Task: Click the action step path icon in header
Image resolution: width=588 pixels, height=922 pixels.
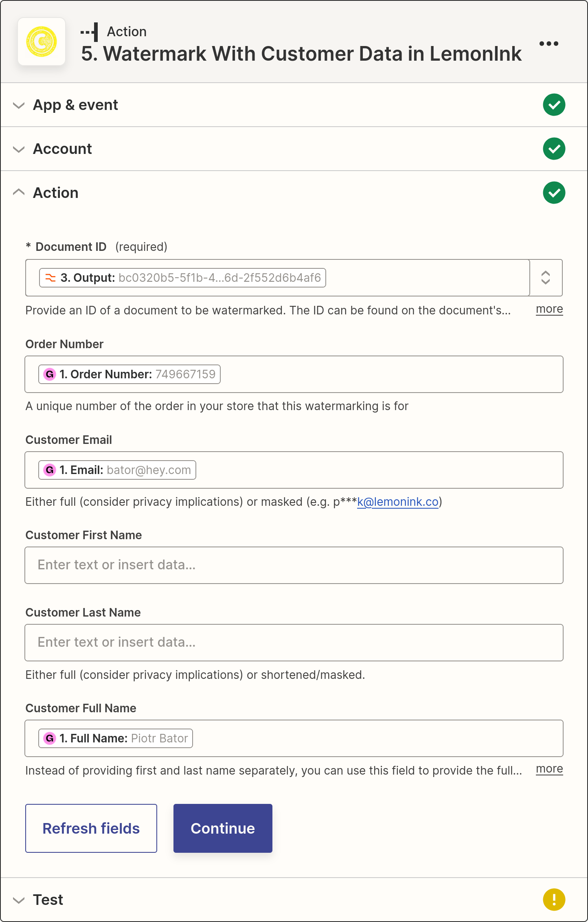Action: tap(90, 32)
